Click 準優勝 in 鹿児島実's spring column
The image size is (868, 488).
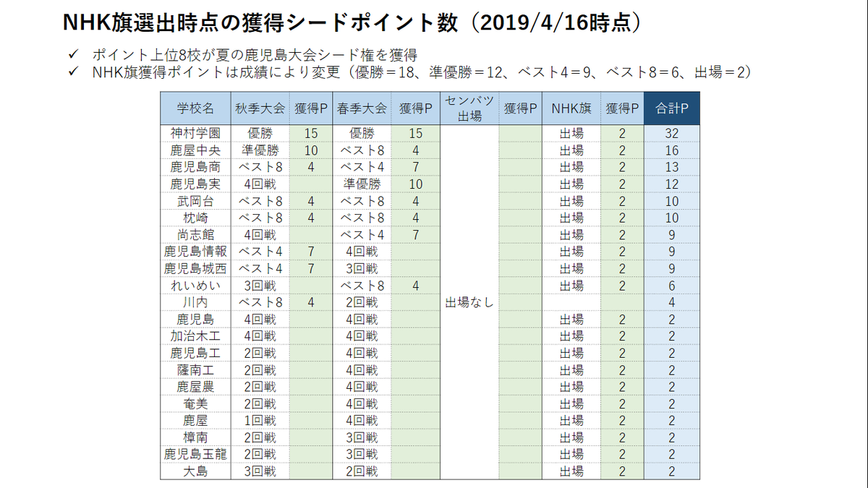[362, 184]
